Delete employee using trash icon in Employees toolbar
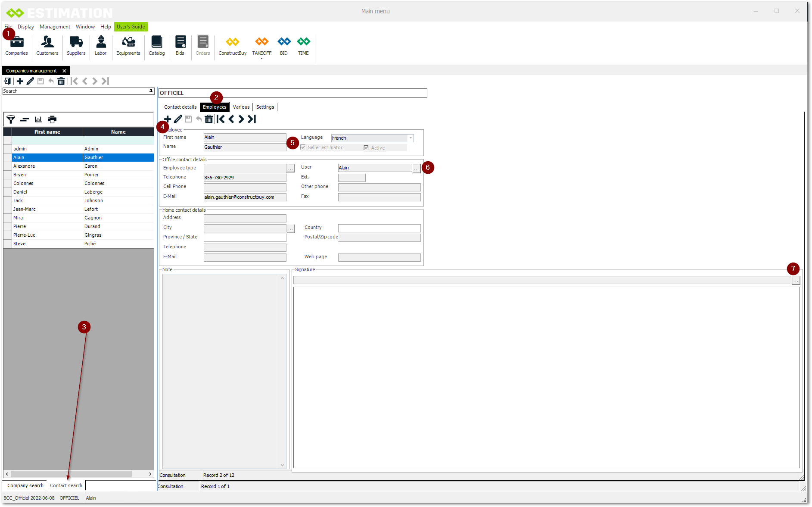The image size is (812, 507). click(209, 119)
